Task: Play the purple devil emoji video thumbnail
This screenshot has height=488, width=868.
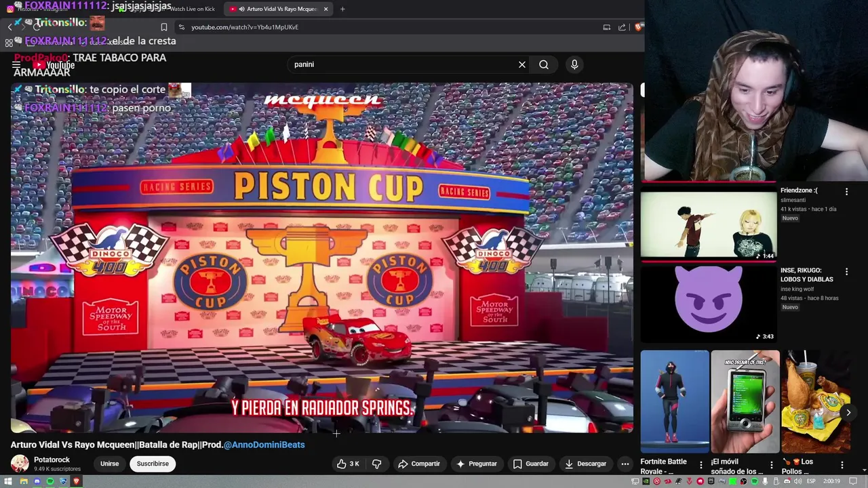Action: [x=709, y=303]
